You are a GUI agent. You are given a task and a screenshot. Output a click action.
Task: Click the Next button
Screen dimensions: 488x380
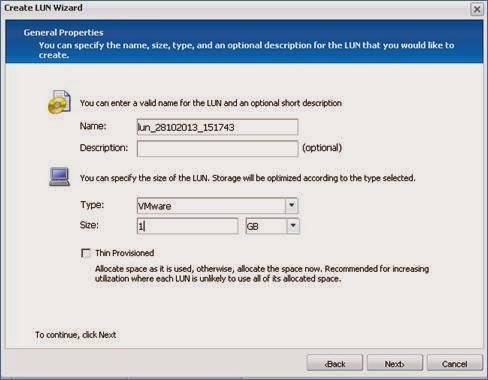point(395,364)
